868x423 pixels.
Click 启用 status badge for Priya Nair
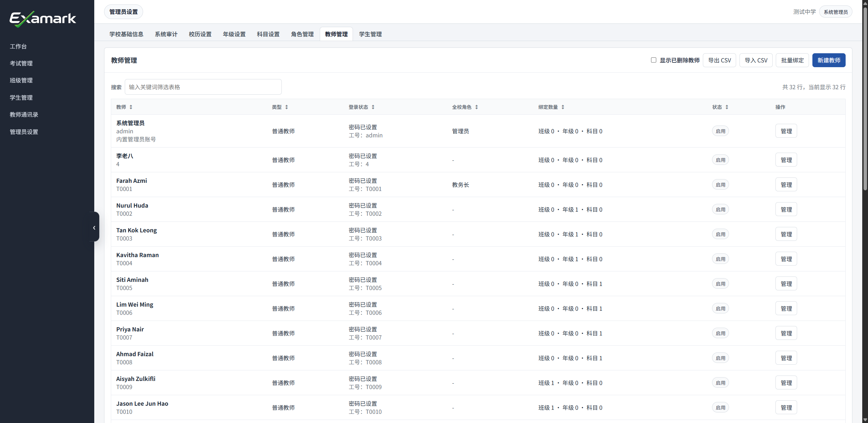(721, 333)
